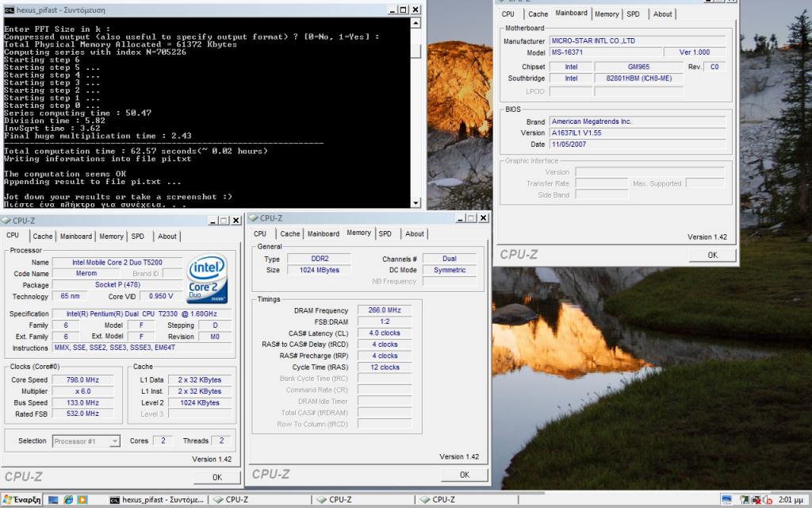Open the media player quick launch icon
Screen dimensions: 812x508
(82, 500)
